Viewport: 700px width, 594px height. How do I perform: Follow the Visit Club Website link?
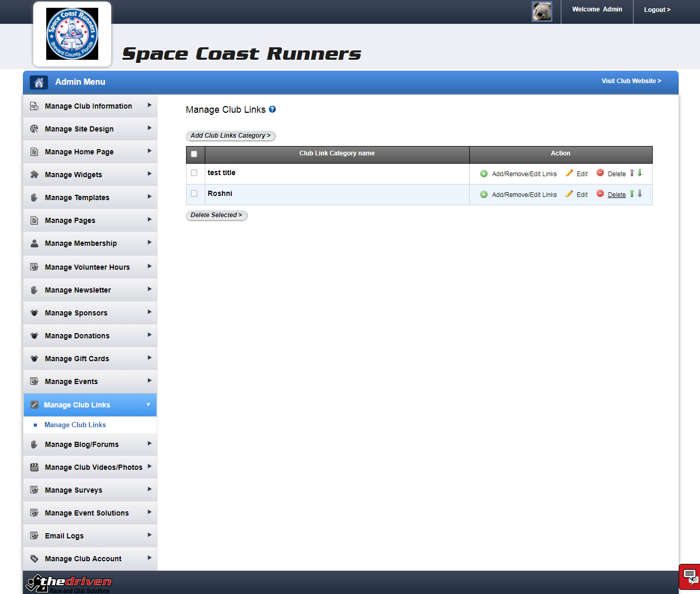[631, 81]
